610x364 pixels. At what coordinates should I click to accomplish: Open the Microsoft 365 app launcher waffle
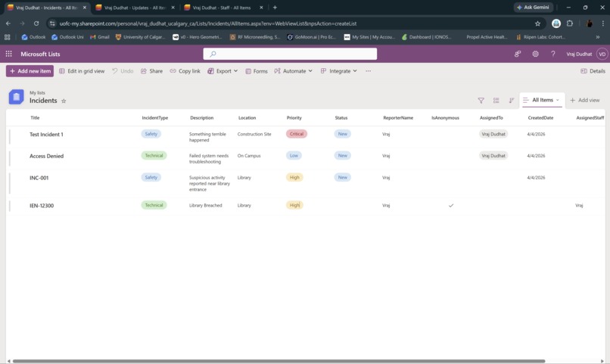pyautogui.click(x=8, y=54)
